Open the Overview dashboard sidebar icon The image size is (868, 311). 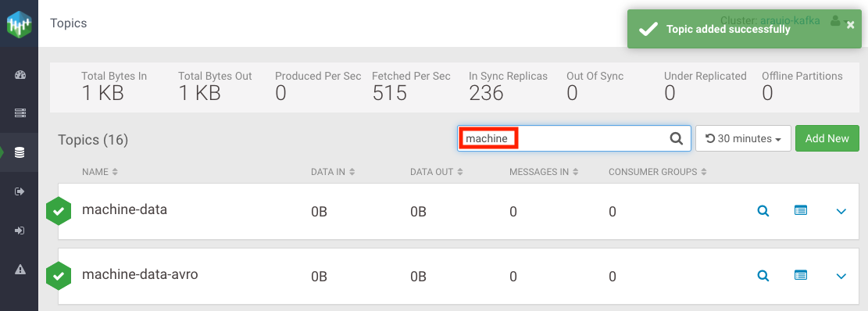tap(20, 75)
